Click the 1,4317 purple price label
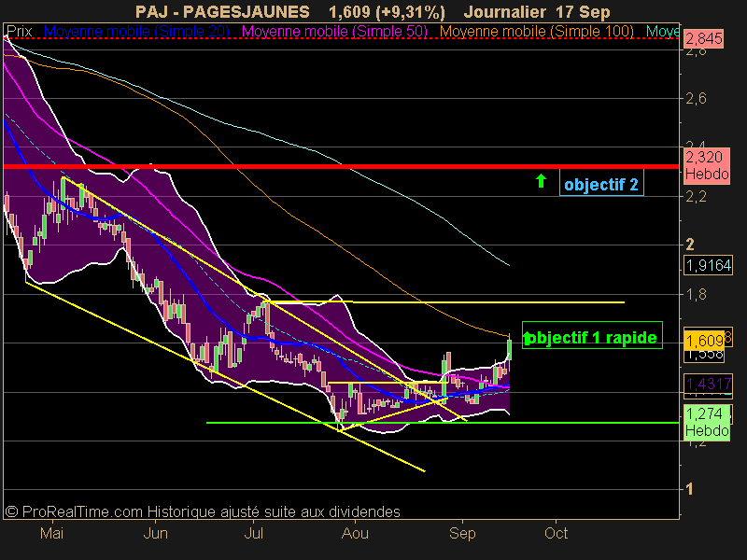Image resolution: width=747 pixels, height=560 pixels. click(x=709, y=384)
